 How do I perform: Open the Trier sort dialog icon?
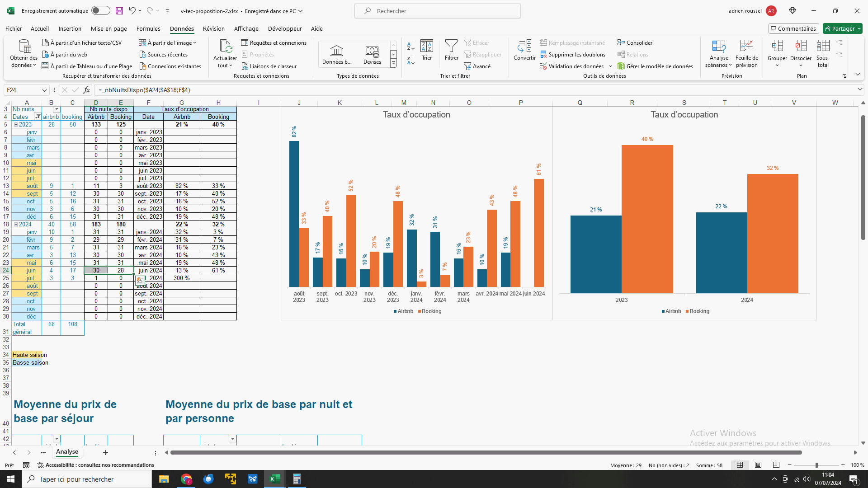426,46
